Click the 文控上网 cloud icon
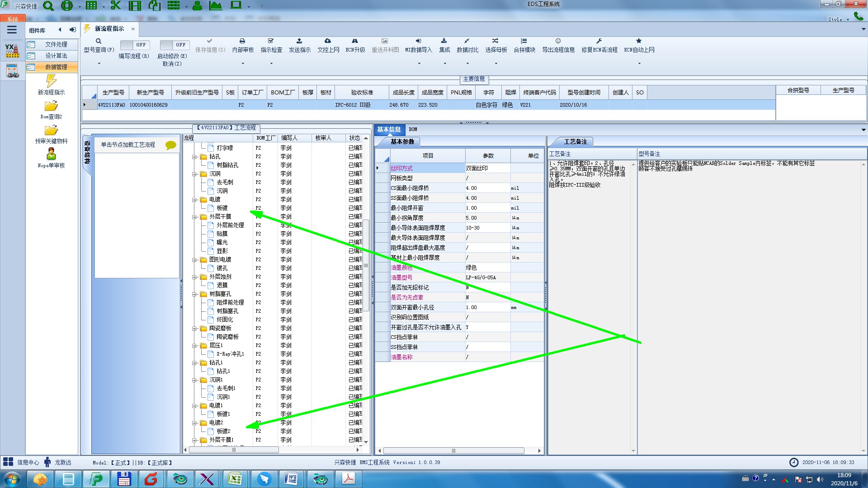Image resolution: width=868 pixels, height=488 pixels. 328,41
